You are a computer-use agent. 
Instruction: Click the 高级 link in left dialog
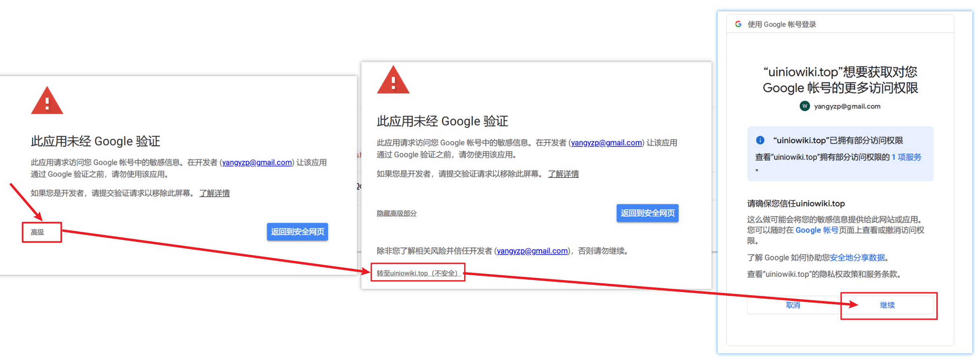37,232
